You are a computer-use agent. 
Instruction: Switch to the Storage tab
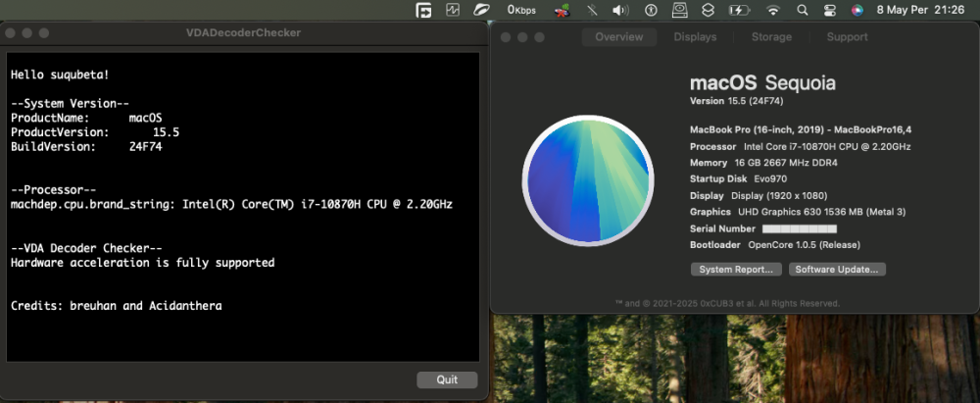771,37
